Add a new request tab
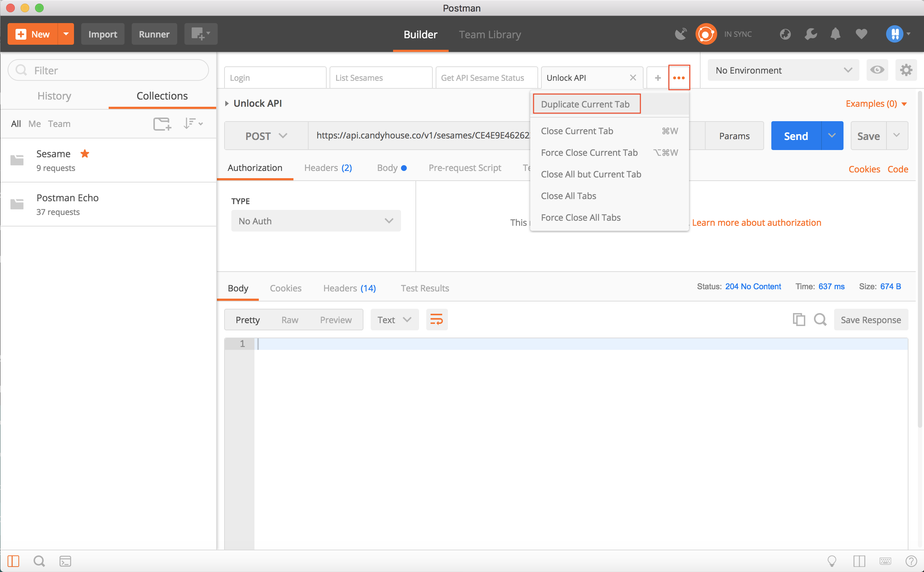924x572 pixels. pyautogui.click(x=658, y=78)
